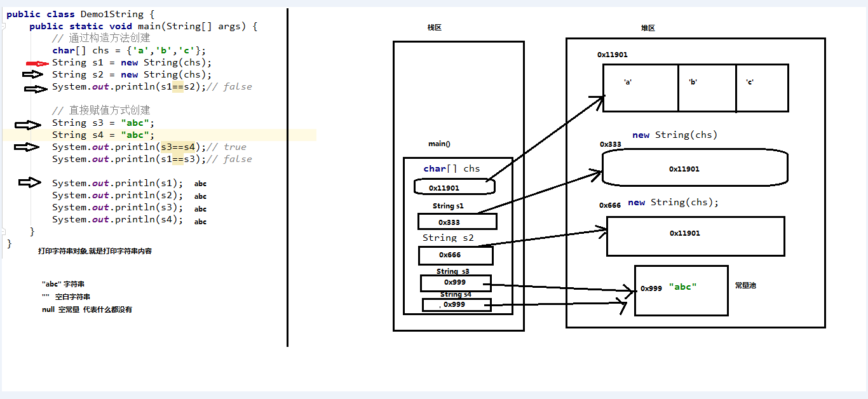The width and height of the screenshot is (868, 399).
Task: Click the outlined arrow beside String s2 declaration
Action: (x=36, y=75)
